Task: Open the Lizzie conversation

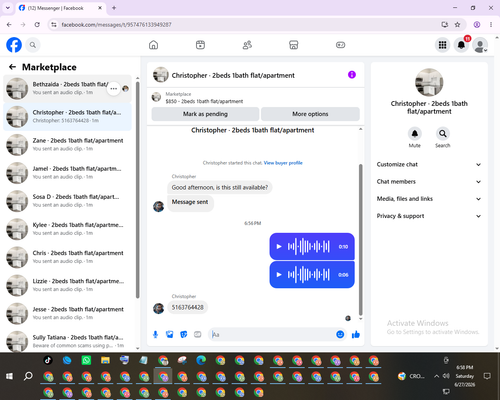Action: click(67, 285)
